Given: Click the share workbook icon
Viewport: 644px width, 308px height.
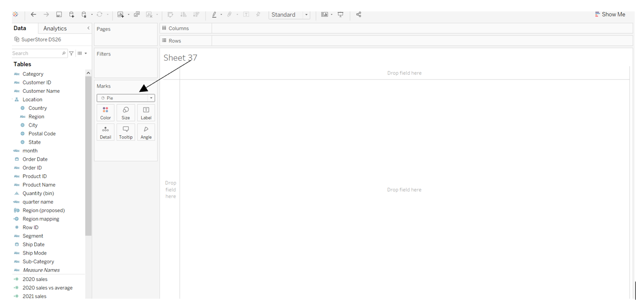Looking at the screenshot, I should point(358,15).
